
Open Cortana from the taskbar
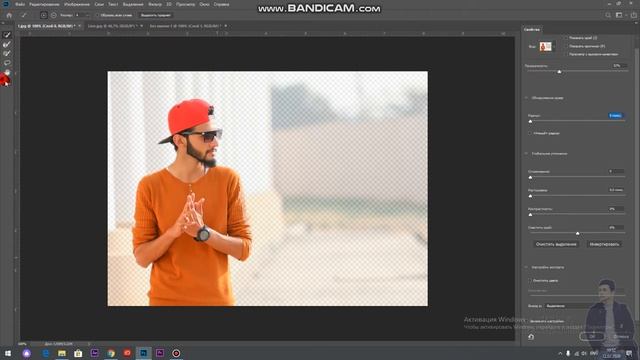click(27, 353)
